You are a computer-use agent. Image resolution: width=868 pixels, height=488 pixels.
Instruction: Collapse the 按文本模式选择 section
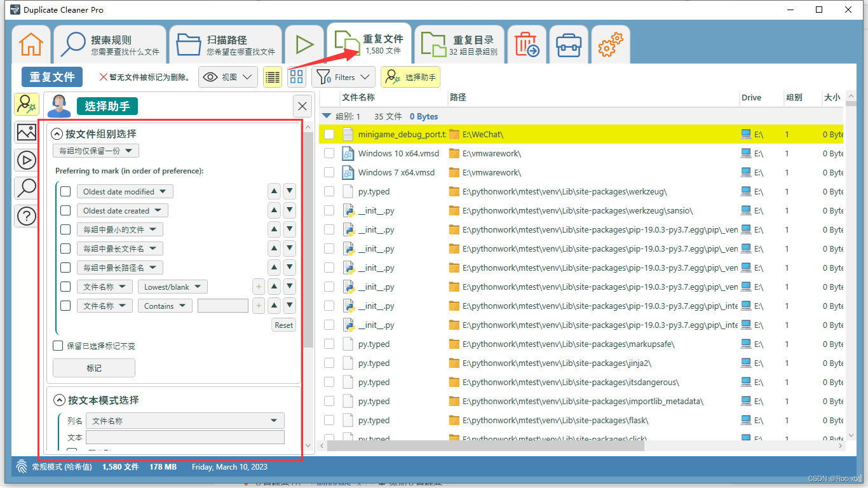[x=59, y=400]
